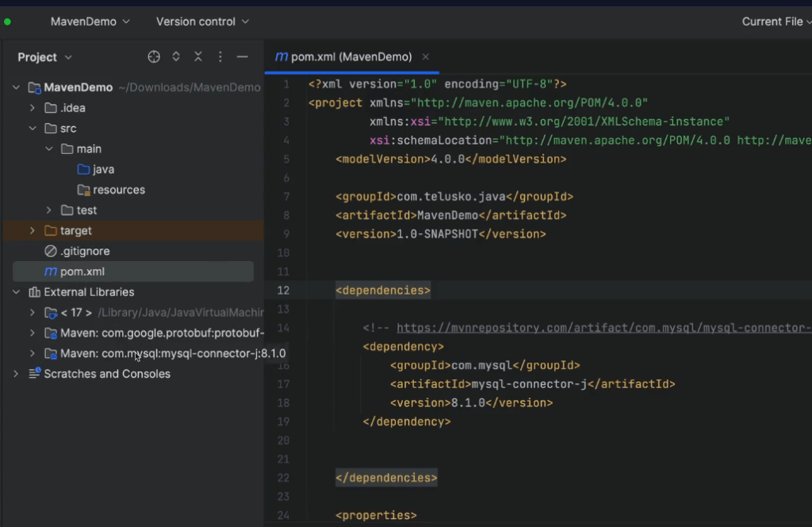Click the groupId com.mysql line
Screen dimensions: 812x527
tap(485, 365)
